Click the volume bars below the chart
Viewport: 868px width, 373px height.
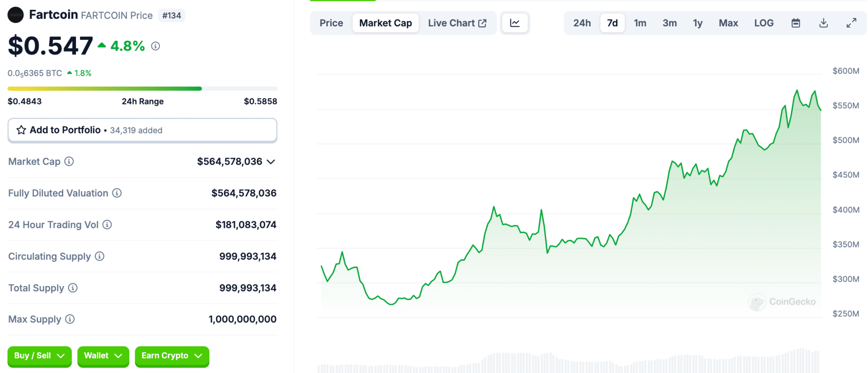tap(569, 362)
